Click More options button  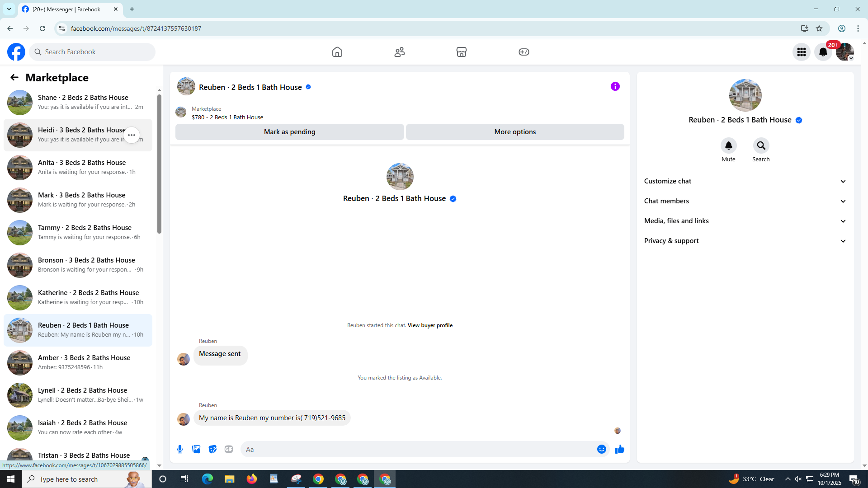point(515,132)
